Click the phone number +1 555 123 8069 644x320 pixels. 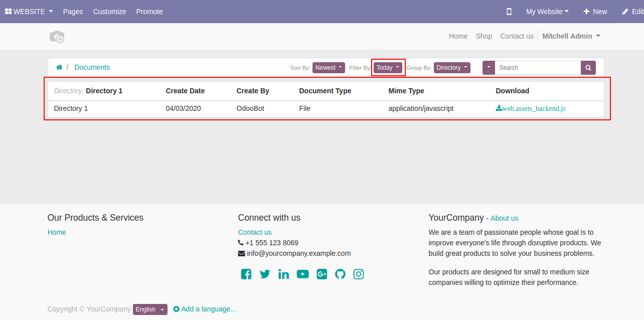pyautogui.click(x=272, y=243)
